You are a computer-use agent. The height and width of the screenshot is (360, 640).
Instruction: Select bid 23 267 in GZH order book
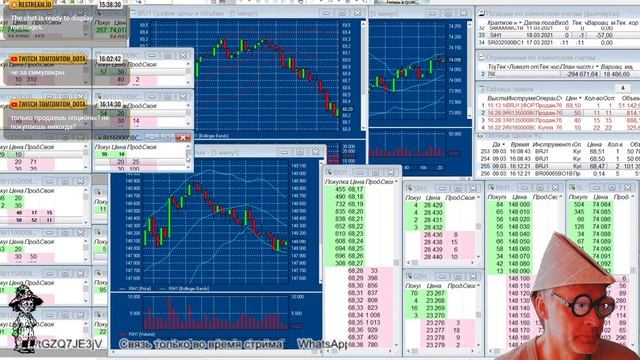click(435, 293)
